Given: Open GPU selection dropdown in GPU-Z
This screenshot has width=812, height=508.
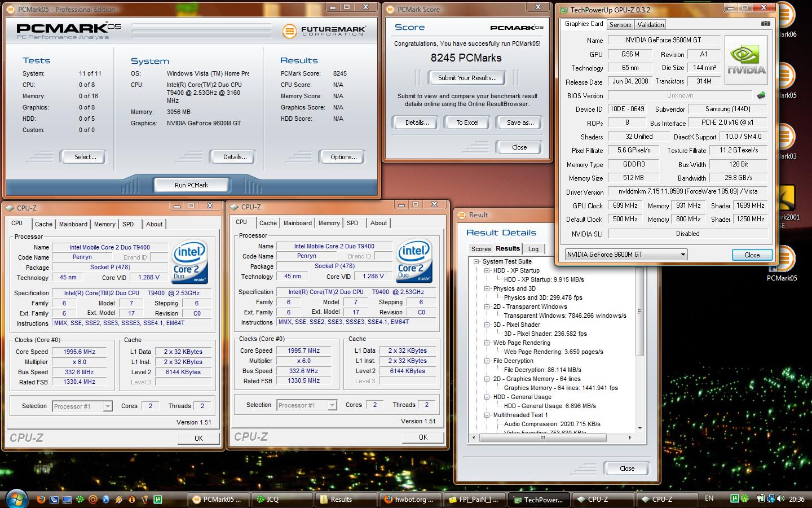Looking at the screenshot, I should (683, 255).
